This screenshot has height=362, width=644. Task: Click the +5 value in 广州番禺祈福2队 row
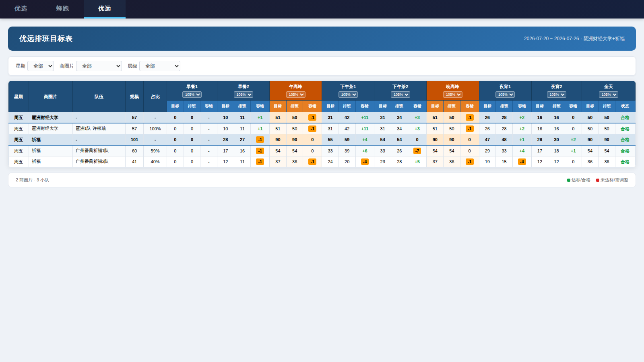[x=417, y=162]
